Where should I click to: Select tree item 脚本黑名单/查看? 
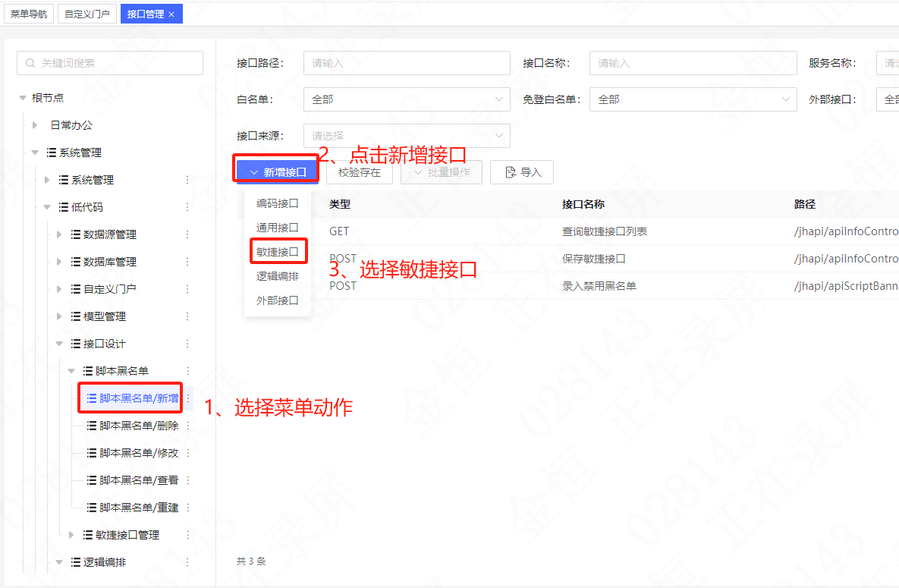click(x=139, y=480)
